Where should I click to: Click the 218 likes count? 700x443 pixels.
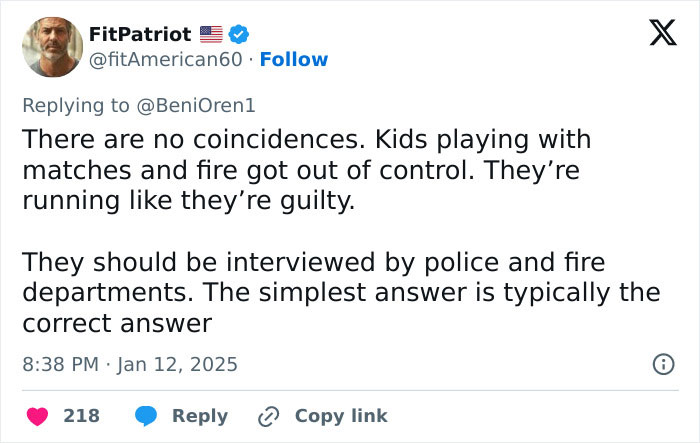[x=81, y=416]
